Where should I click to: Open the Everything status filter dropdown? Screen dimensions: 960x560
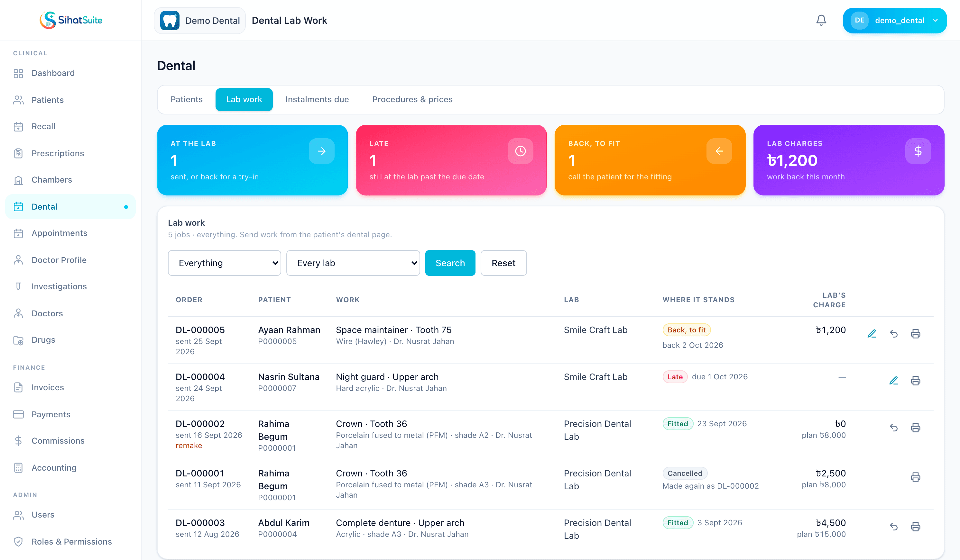pos(224,263)
